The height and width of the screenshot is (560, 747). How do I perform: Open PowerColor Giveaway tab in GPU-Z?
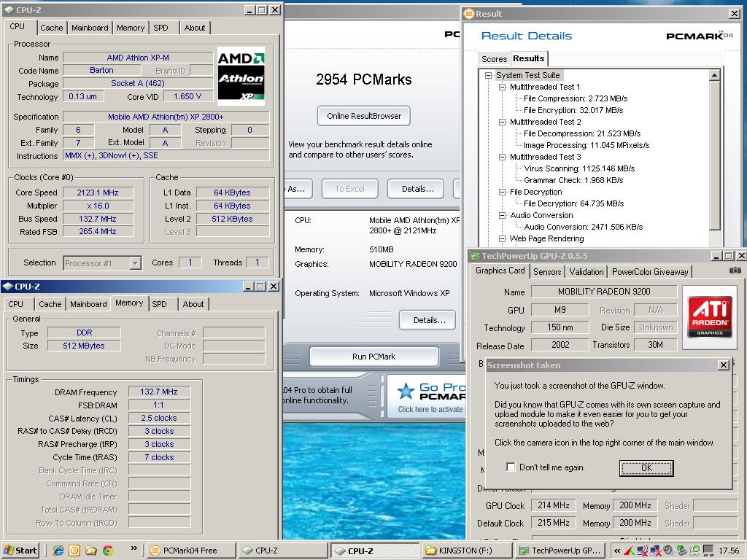tap(650, 271)
